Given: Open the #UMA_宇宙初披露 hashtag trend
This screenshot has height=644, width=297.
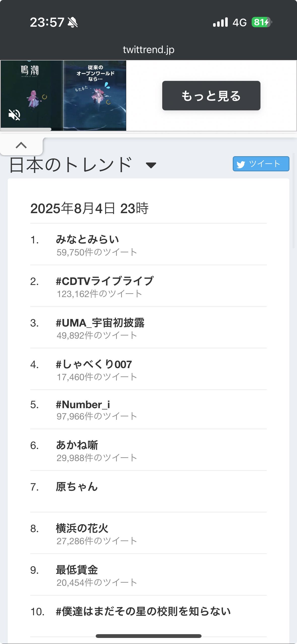Looking at the screenshot, I should pos(100,323).
